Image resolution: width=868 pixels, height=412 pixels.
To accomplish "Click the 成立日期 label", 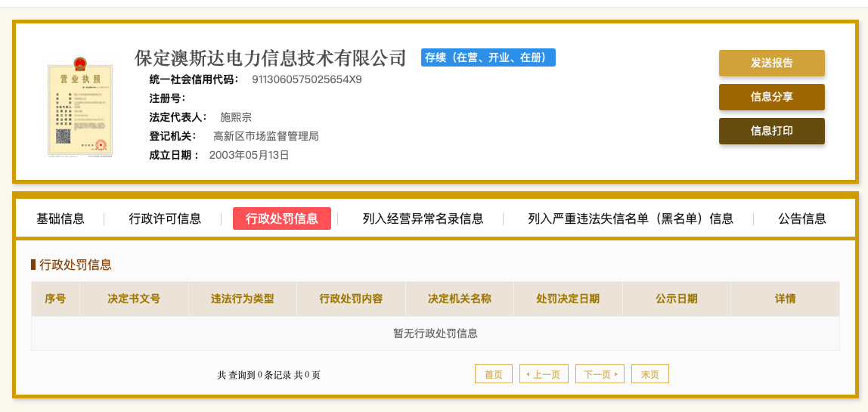I will pyautogui.click(x=174, y=155).
